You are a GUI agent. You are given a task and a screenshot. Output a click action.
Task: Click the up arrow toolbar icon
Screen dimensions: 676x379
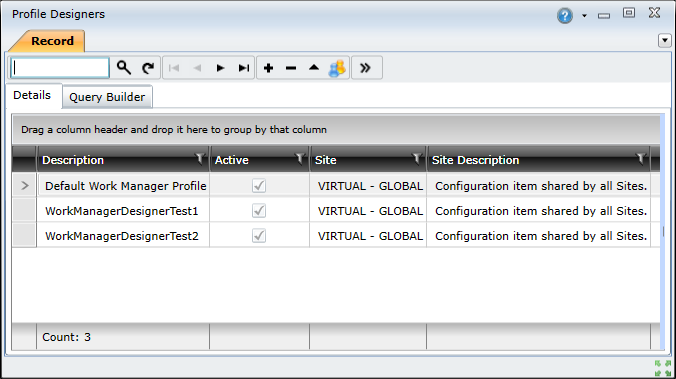pos(314,68)
